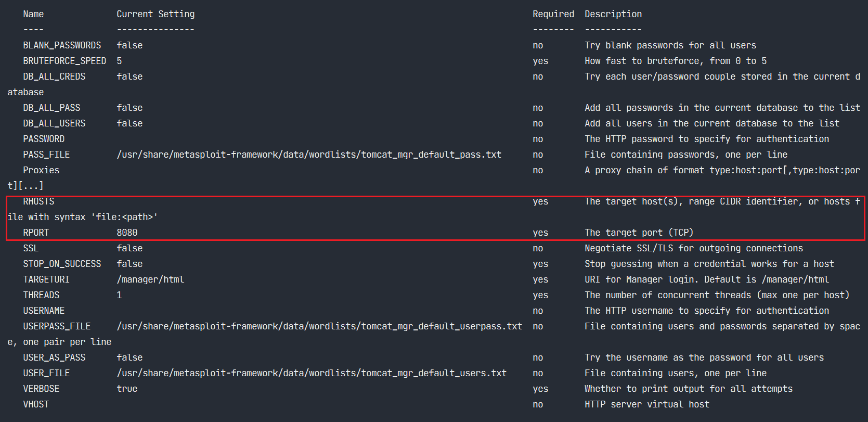Image resolution: width=868 pixels, height=422 pixels.
Task: Click 'Try blank passwords for all users' description
Action: pos(670,45)
